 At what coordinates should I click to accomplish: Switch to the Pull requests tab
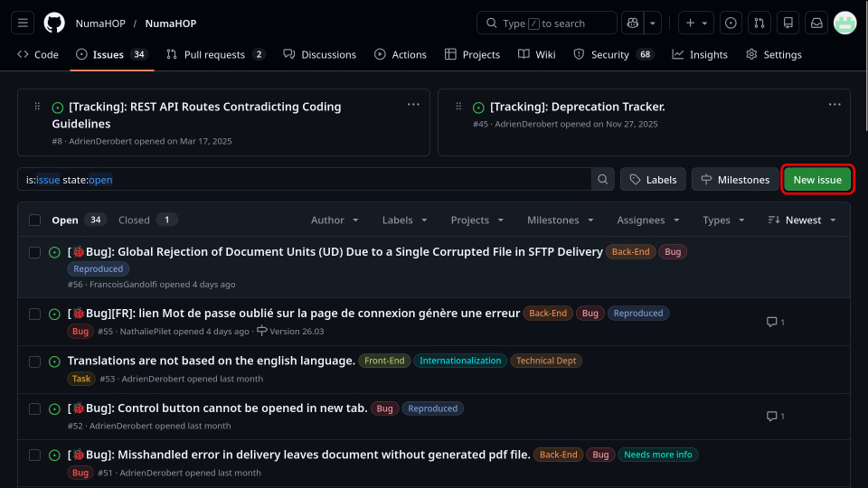tap(215, 54)
